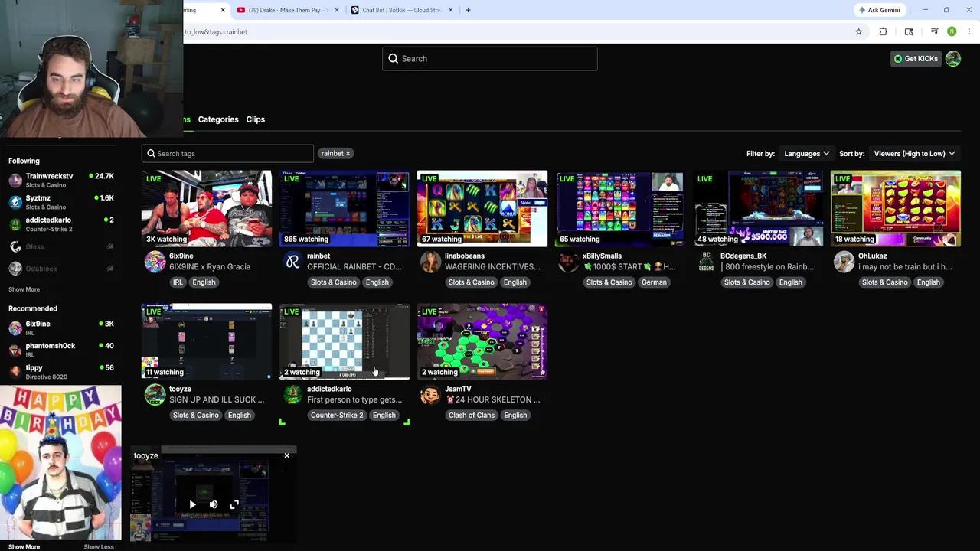Open the OhLukaz stream with 18 watching
This screenshot has width=980, height=551.
[896, 208]
